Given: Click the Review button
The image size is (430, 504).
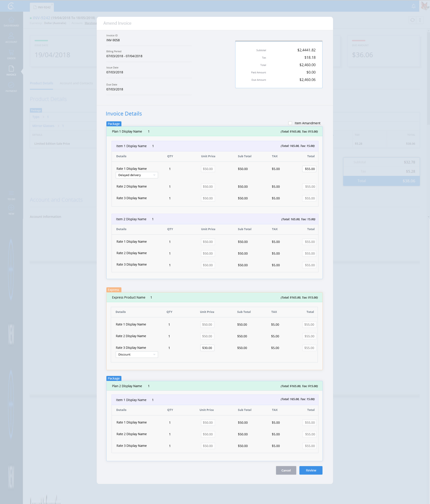Looking at the screenshot, I should point(311,470).
